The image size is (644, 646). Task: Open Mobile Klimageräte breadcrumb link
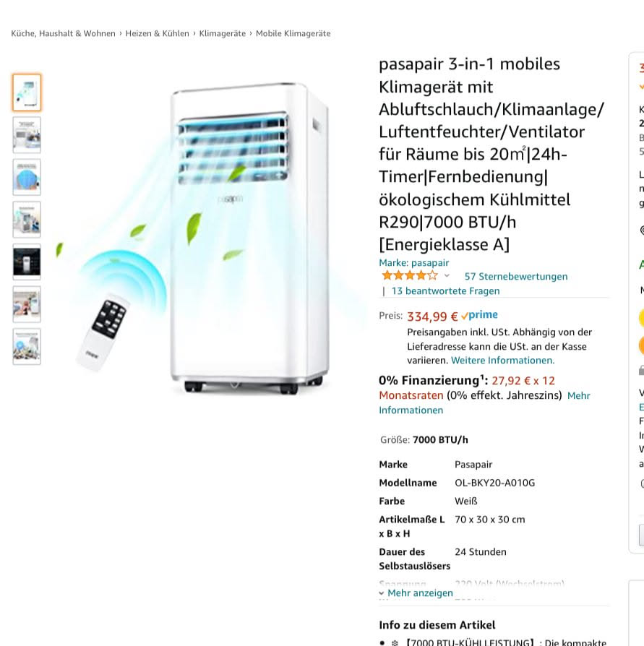click(x=293, y=33)
